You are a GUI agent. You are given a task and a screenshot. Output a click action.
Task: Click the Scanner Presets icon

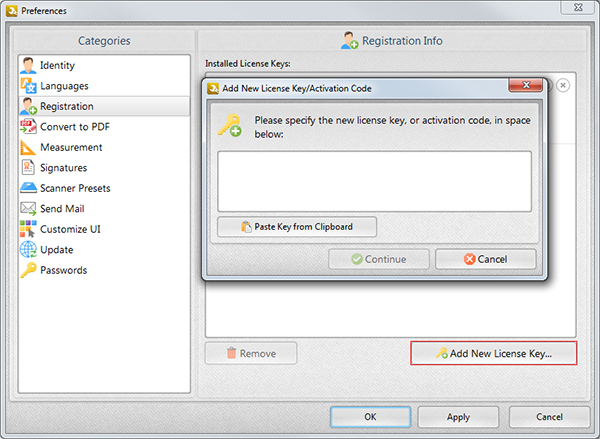click(x=28, y=188)
